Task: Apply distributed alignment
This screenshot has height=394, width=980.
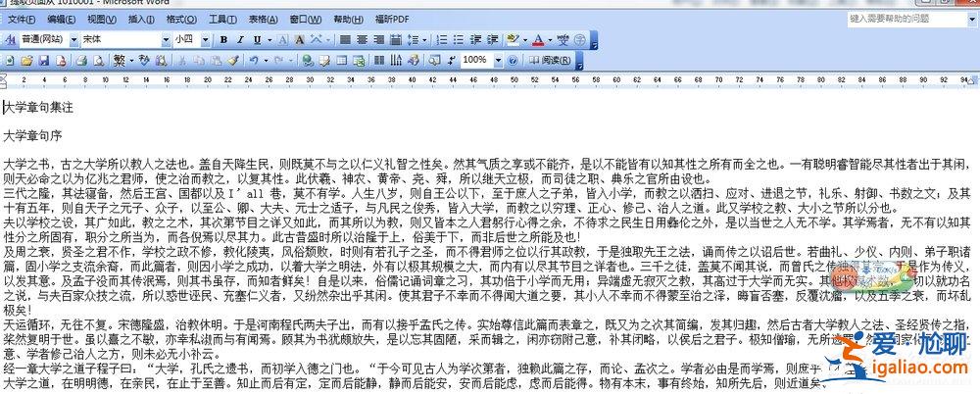Action: (x=396, y=40)
